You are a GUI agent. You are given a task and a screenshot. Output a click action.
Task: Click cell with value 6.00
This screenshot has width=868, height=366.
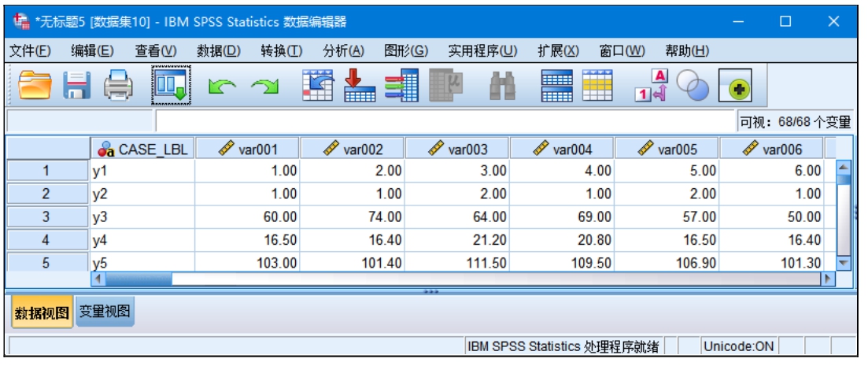coord(772,171)
